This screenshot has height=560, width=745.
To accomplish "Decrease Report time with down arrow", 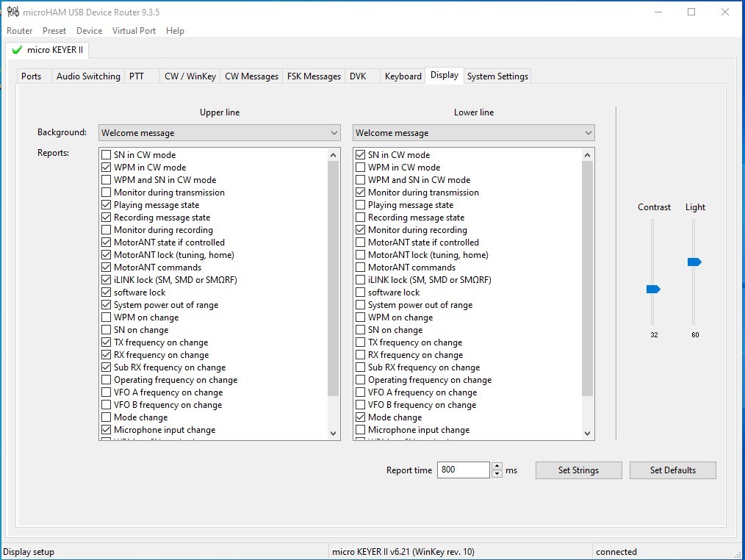I will 497,474.
